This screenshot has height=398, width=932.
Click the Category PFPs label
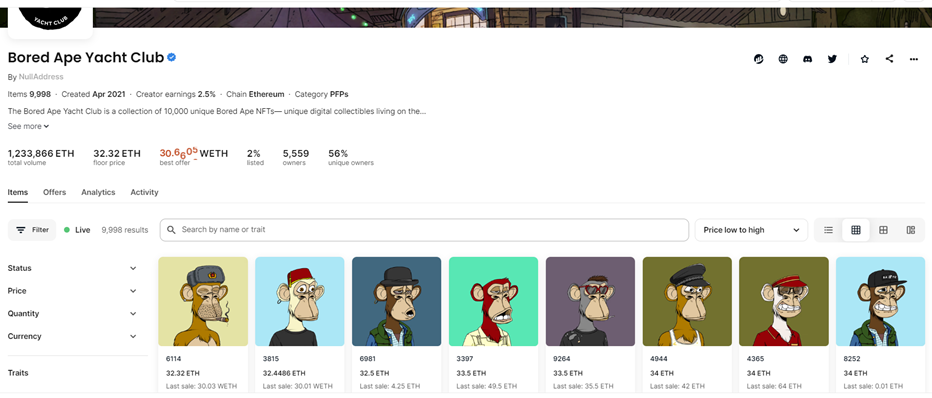[x=322, y=94]
